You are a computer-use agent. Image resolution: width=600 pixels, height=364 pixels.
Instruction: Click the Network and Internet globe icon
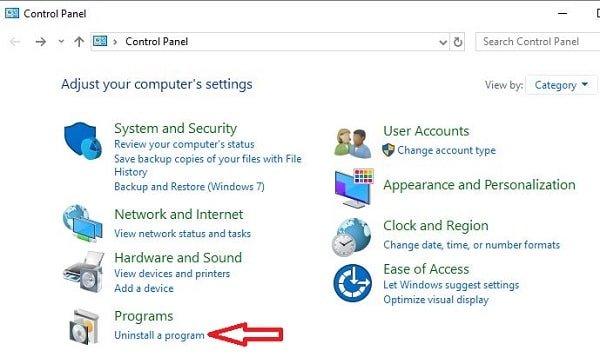pos(83,224)
